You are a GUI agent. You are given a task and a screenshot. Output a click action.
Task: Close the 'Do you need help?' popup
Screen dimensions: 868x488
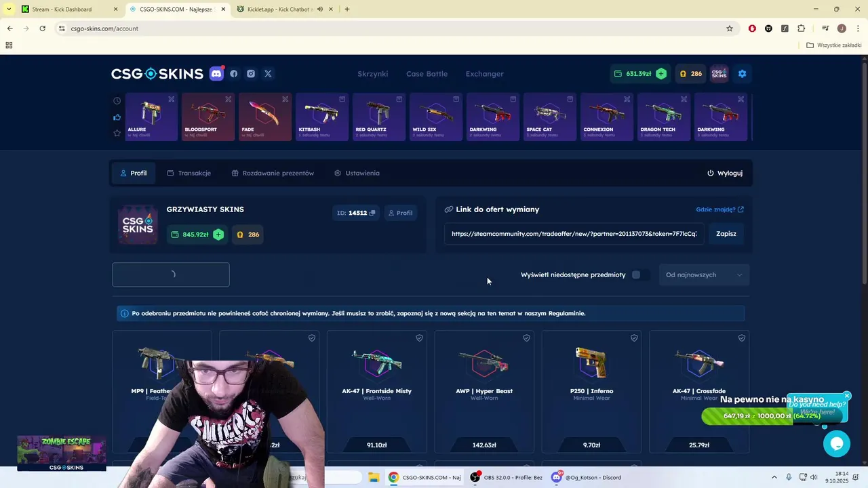pyautogui.click(x=847, y=395)
